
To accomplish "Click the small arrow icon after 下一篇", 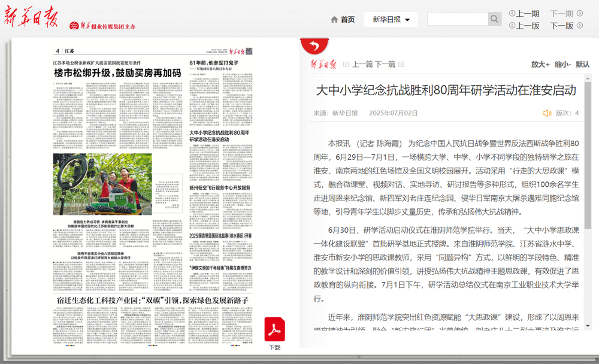I will (x=402, y=64).
